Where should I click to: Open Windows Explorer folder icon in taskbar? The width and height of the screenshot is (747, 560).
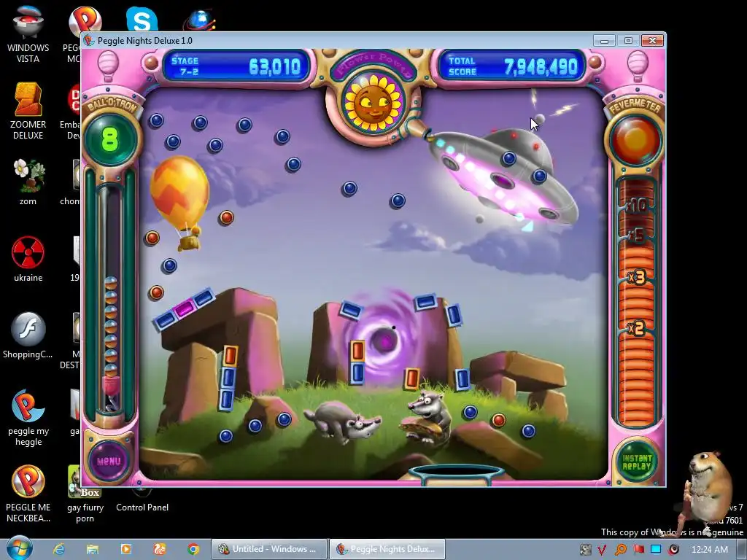[x=93, y=549]
